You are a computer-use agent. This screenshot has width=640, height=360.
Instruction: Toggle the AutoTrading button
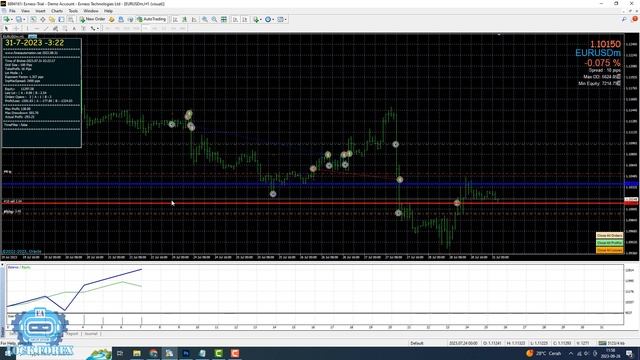(151, 19)
